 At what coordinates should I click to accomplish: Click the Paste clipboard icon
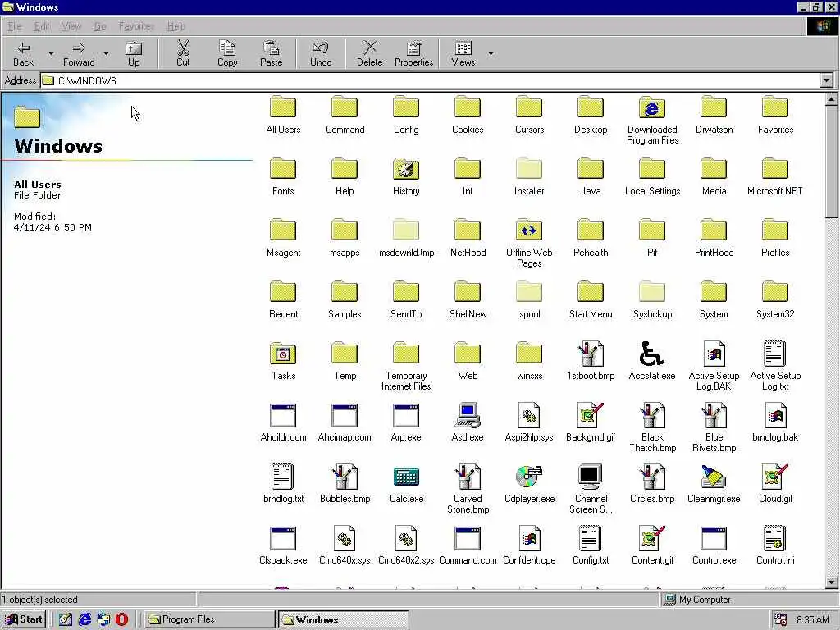point(271,48)
